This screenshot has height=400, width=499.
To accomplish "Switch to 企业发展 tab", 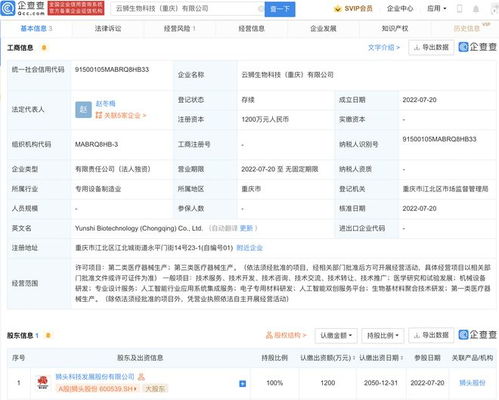I will pos(323,29).
